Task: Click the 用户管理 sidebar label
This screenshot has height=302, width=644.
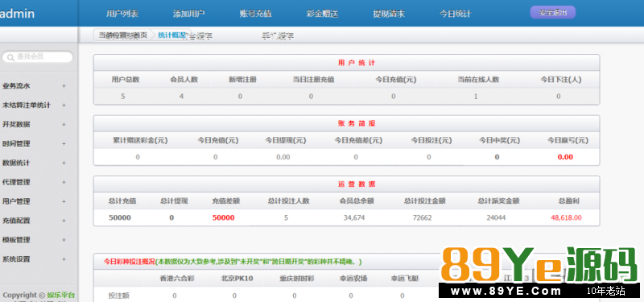Action: (16, 201)
